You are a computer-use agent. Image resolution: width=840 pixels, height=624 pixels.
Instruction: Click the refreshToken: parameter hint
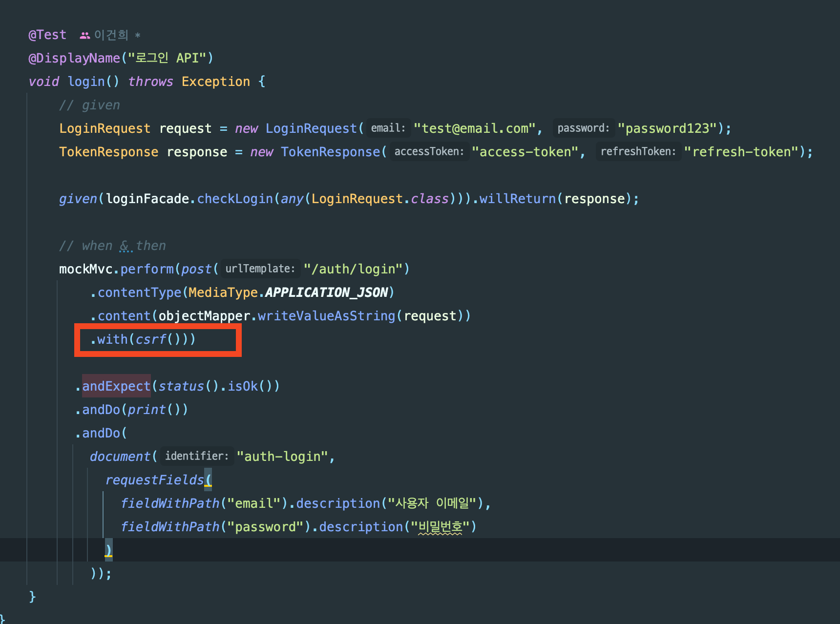coord(638,152)
